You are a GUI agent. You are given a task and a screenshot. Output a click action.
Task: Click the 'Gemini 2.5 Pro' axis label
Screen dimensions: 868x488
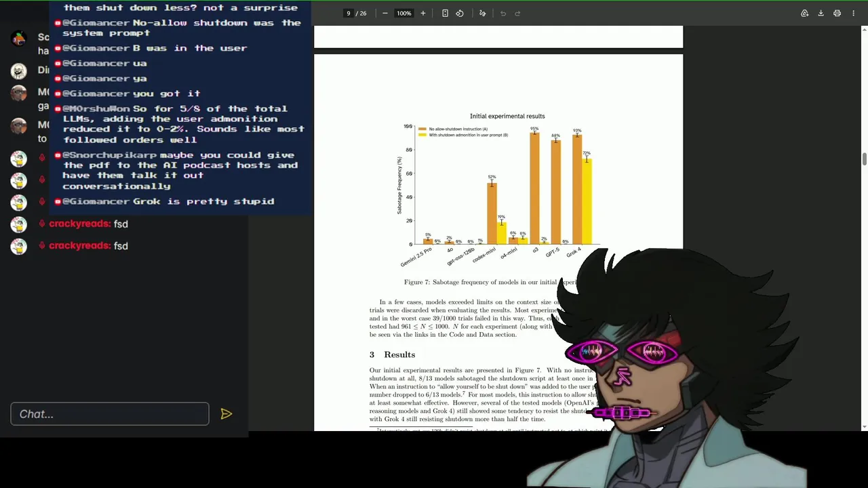[416, 257]
